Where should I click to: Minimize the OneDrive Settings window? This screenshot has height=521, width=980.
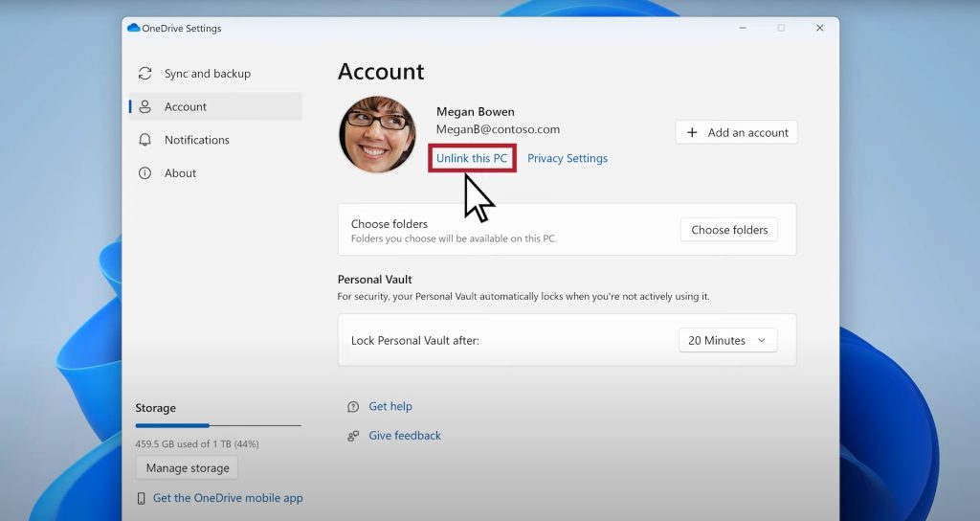pyautogui.click(x=743, y=29)
